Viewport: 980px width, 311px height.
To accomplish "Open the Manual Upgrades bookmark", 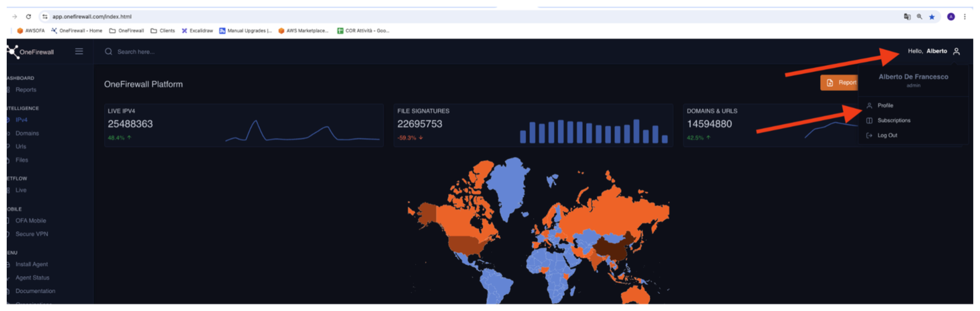I will click(x=245, y=31).
